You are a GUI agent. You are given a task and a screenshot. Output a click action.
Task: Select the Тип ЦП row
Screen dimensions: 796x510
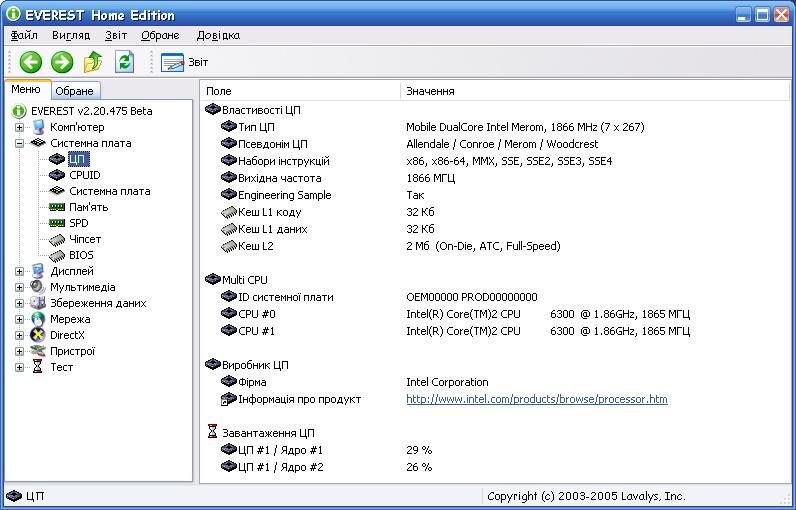tap(495, 127)
